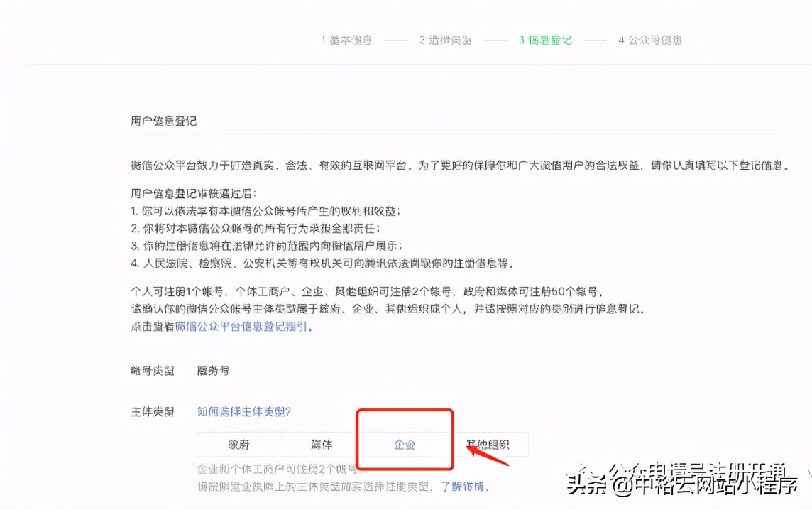Viewport: 812px width, 510px height.
Task: Click the 账号类型 label
Action: (x=152, y=371)
